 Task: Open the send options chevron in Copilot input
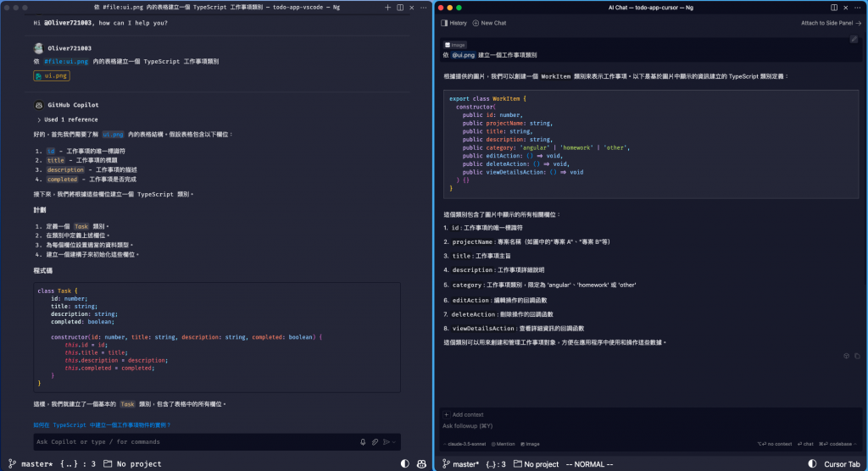pyautogui.click(x=394, y=441)
